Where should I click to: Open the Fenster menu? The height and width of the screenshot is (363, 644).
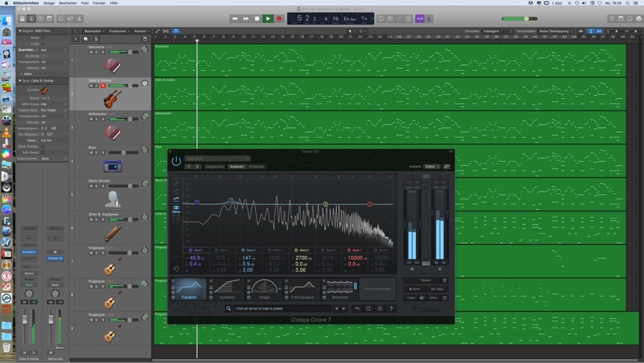(99, 3)
